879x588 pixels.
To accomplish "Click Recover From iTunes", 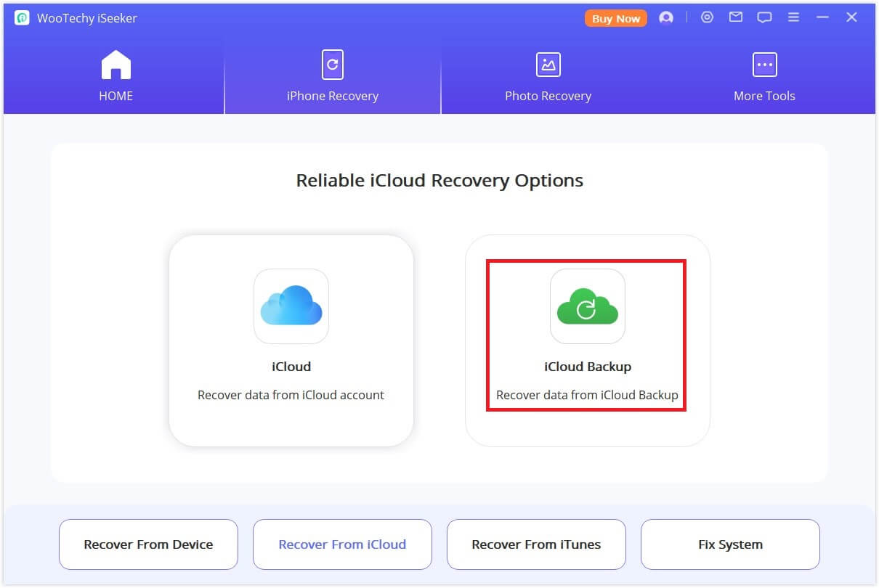I will click(536, 544).
